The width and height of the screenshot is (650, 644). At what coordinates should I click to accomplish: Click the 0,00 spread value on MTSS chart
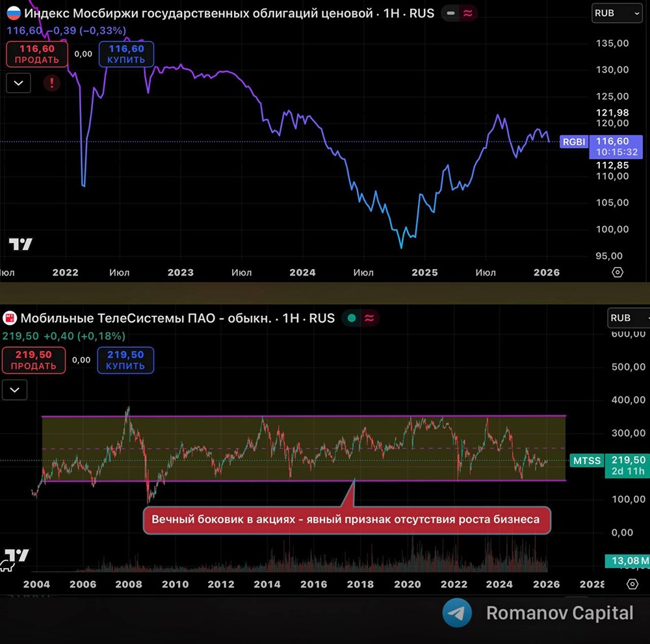click(x=81, y=360)
